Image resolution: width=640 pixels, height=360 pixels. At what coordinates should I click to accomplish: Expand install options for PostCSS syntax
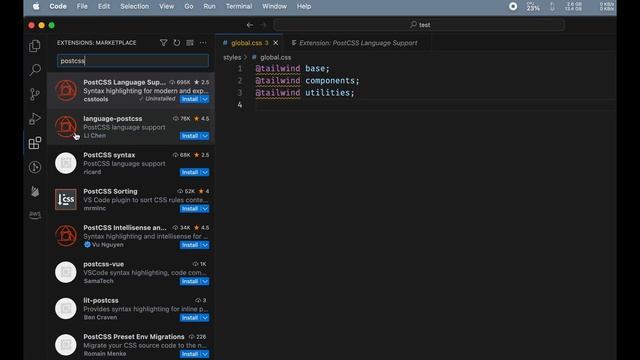pos(205,172)
